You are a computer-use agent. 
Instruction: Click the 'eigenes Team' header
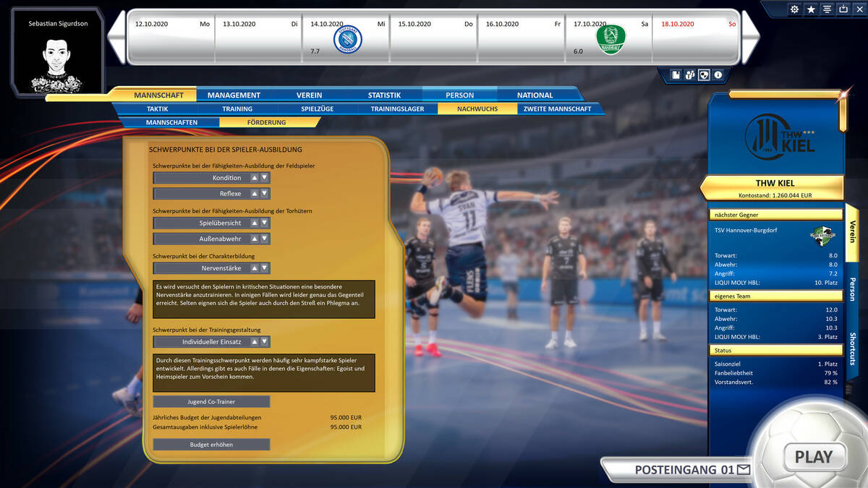click(x=778, y=296)
